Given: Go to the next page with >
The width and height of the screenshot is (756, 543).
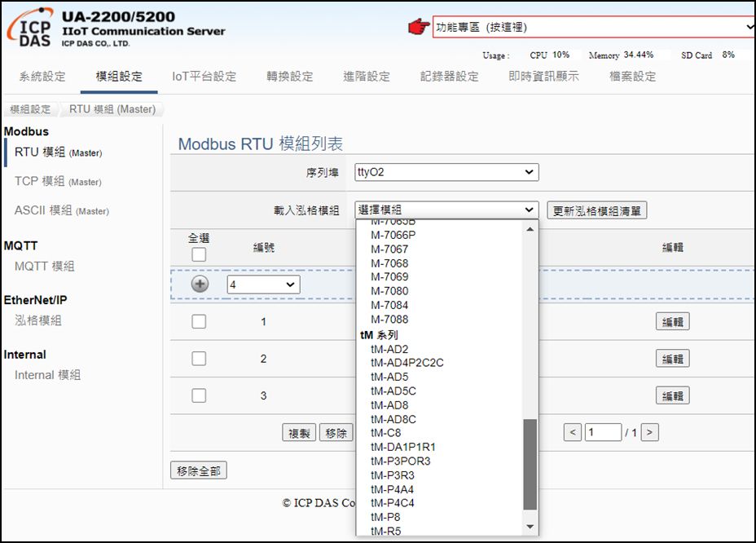Looking at the screenshot, I should tap(649, 432).
